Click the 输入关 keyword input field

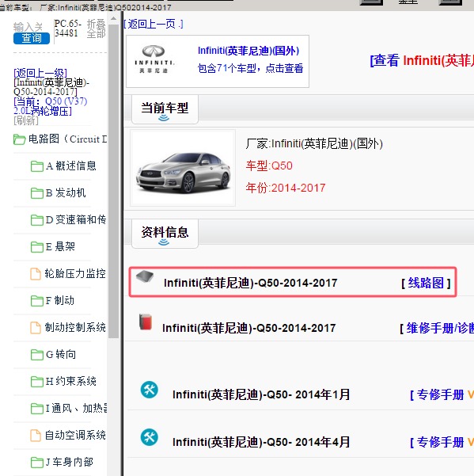click(x=28, y=27)
